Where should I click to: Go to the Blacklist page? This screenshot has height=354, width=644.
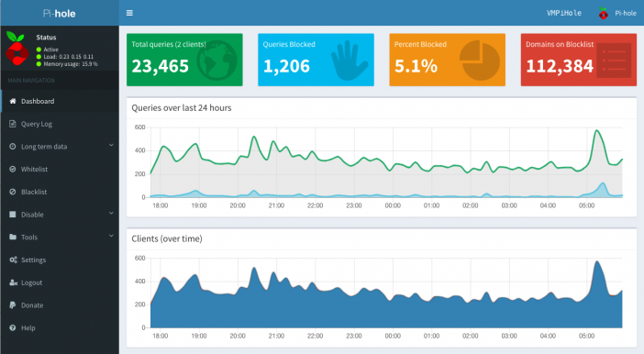click(60, 192)
